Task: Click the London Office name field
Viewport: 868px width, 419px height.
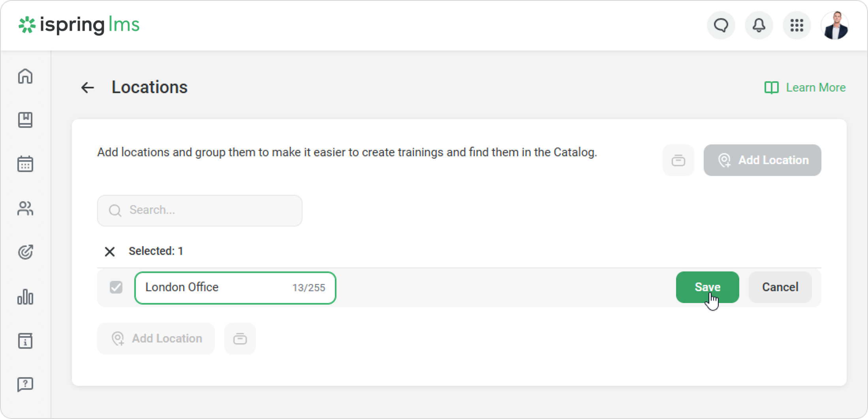Action: [x=213, y=288]
